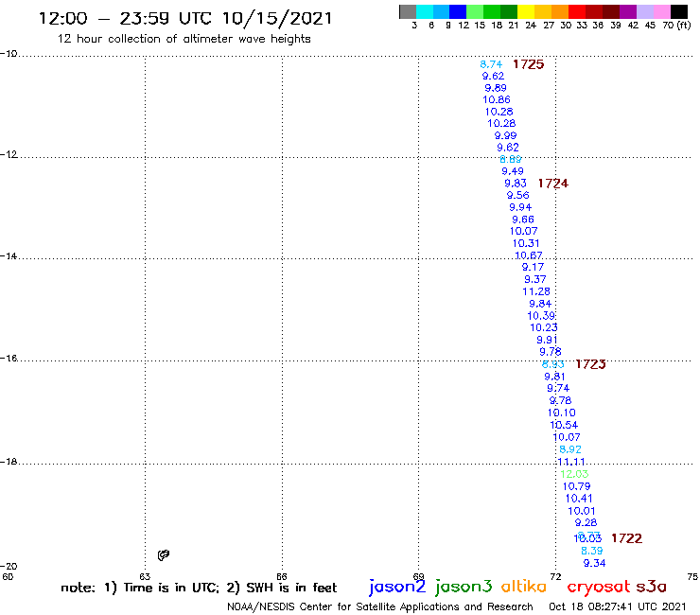Click the black swatch ending the legend

678,11
